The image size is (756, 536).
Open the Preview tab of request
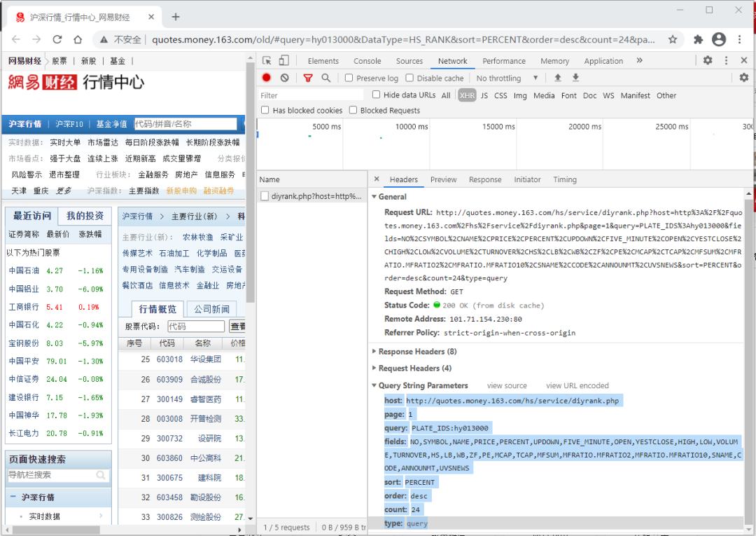(x=443, y=179)
